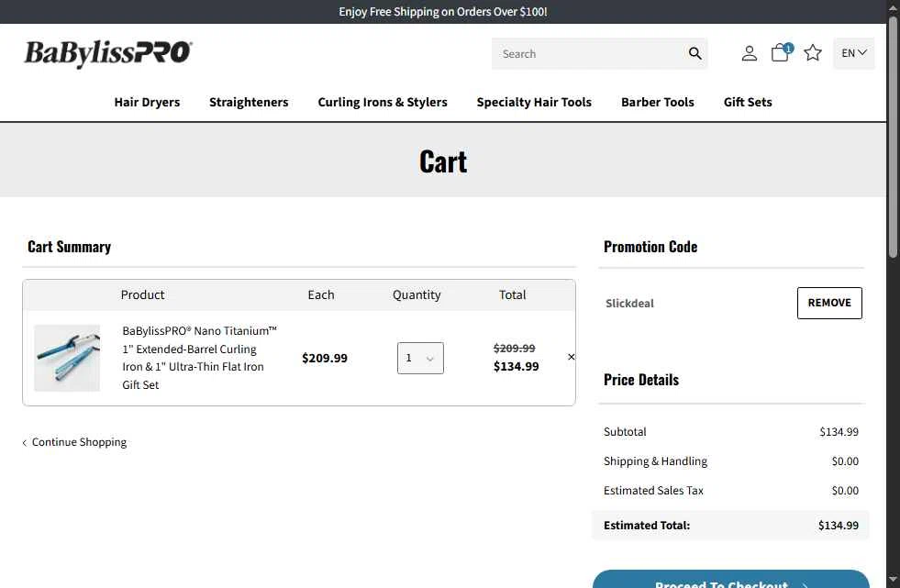This screenshot has height=588, width=900.
Task: Click the Shipping & Handling label
Action: click(x=655, y=461)
